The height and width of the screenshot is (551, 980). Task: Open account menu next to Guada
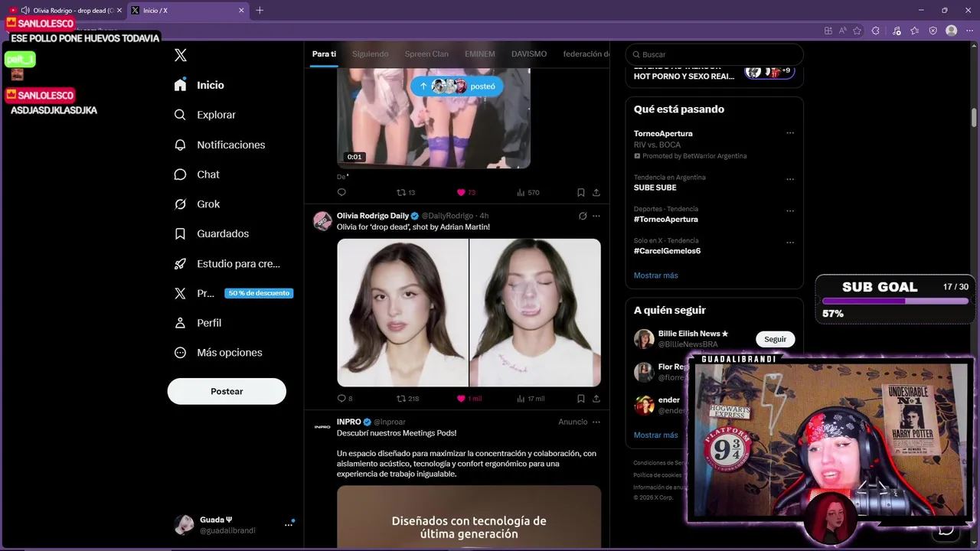(x=289, y=524)
